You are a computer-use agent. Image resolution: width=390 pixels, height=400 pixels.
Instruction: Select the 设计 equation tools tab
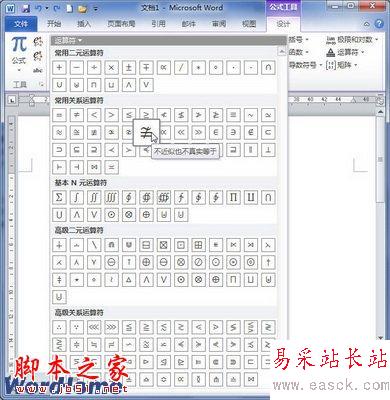pyautogui.click(x=283, y=24)
